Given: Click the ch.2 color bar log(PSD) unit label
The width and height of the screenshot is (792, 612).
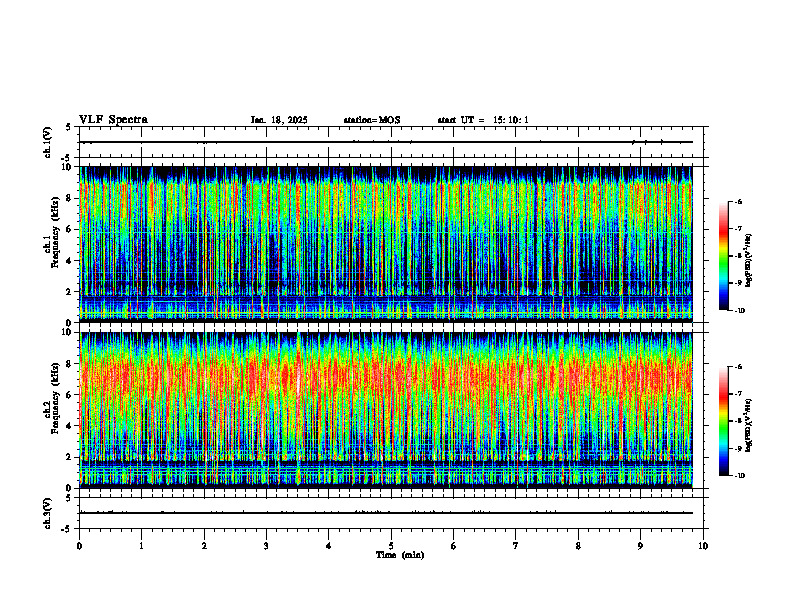Looking at the screenshot, I should [x=750, y=425].
